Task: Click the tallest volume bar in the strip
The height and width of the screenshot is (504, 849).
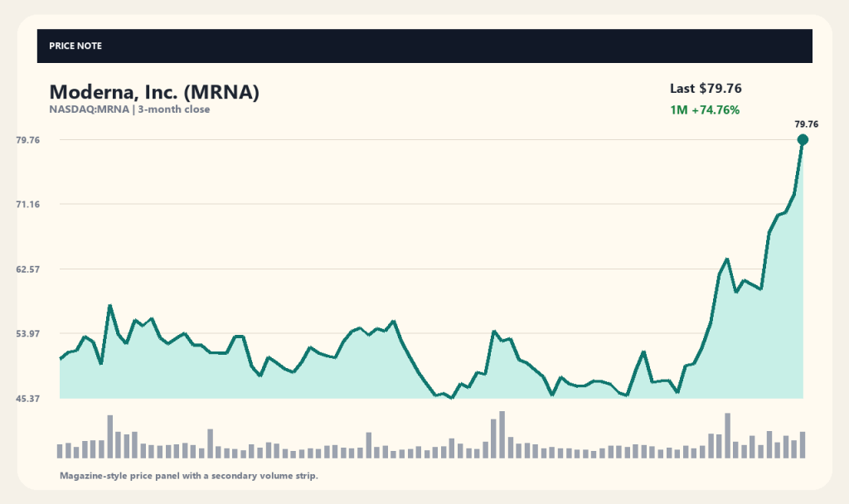Action: (502, 434)
